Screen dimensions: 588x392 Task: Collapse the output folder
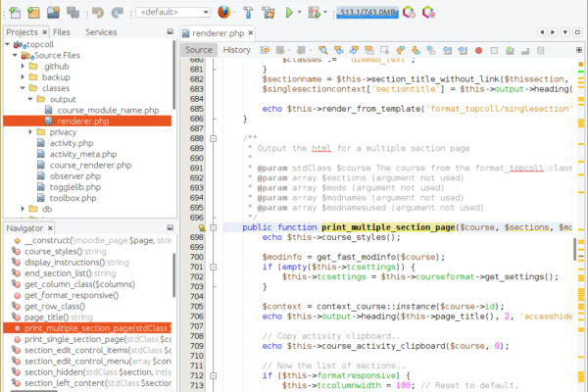(x=30, y=99)
